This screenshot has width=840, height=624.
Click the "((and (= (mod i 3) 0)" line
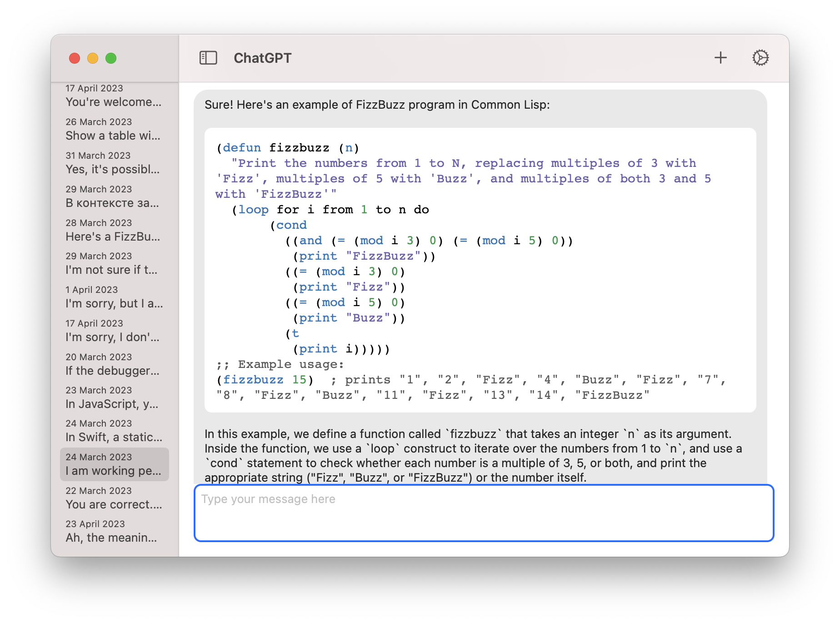coord(429,241)
